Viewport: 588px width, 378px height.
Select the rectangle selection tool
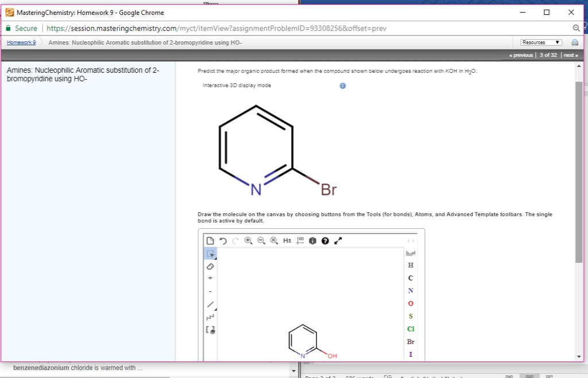[x=210, y=254]
